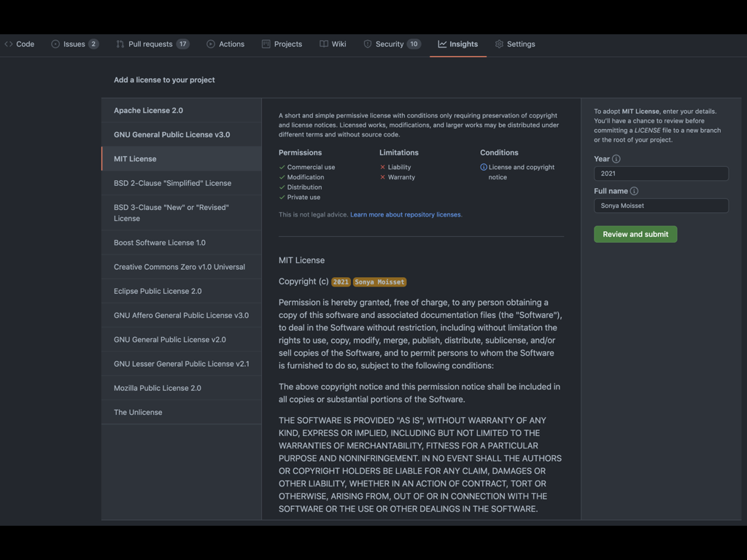Click the check icon next to Modification
The image size is (747, 560).
pyautogui.click(x=282, y=177)
